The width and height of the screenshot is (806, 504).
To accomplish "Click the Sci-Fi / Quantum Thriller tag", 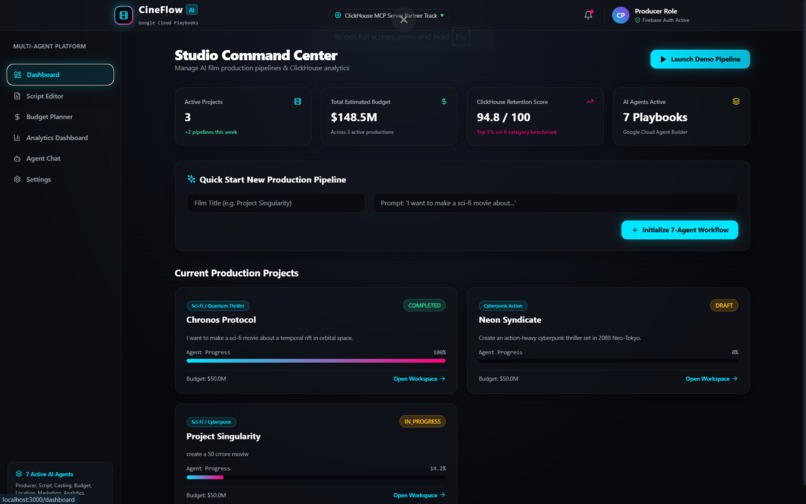I will (217, 305).
